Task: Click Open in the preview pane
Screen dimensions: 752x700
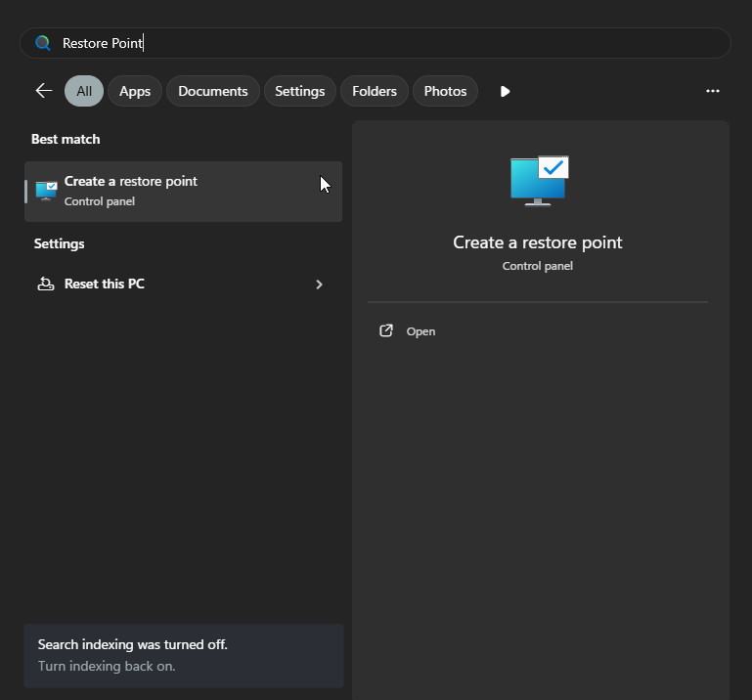Action: pos(420,331)
